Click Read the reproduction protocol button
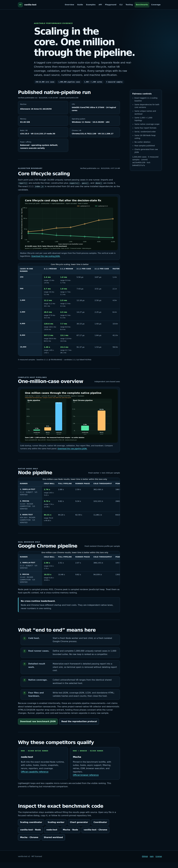Screen dimensions: 178x868 click(79, 721)
